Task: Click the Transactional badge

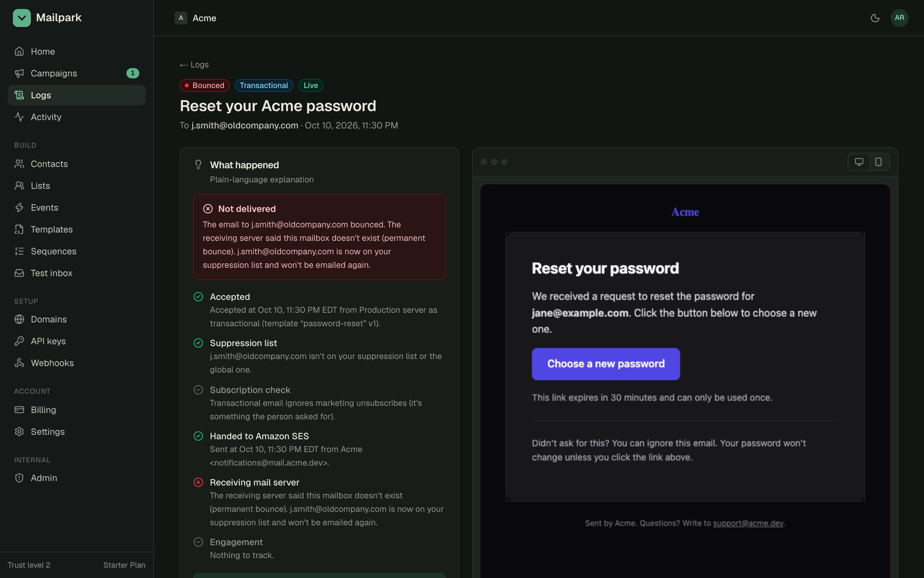Action: coord(264,86)
